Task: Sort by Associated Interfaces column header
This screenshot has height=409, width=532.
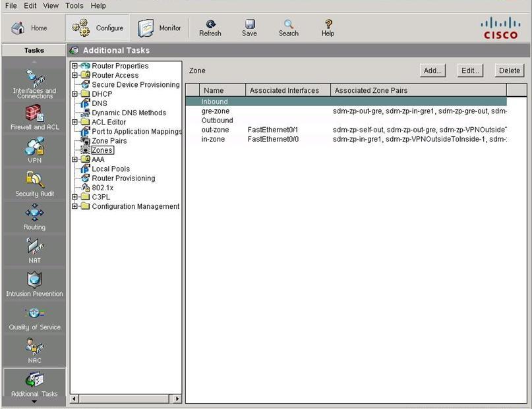Action: coord(287,90)
